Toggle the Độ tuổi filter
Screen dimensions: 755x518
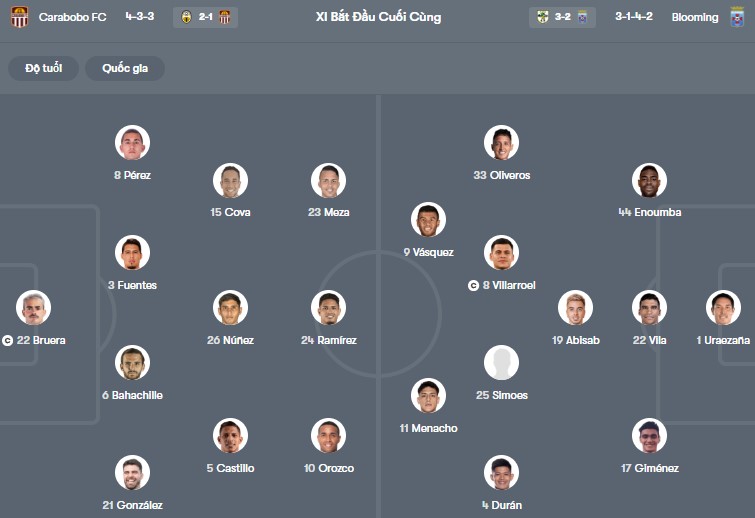(x=44, y=68)
